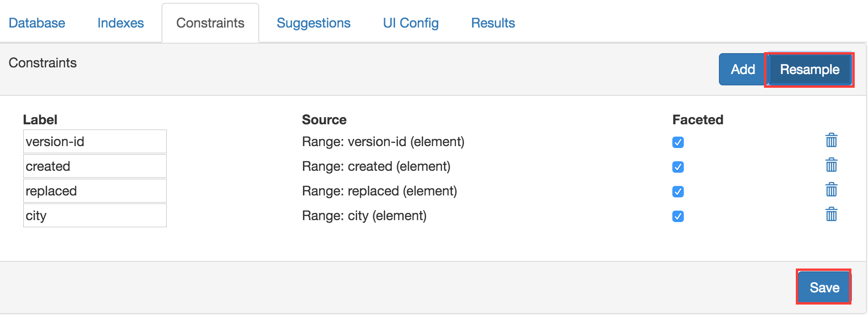Go to the Suggestions tab
This screenshot has height=315, width=868.
313,23
